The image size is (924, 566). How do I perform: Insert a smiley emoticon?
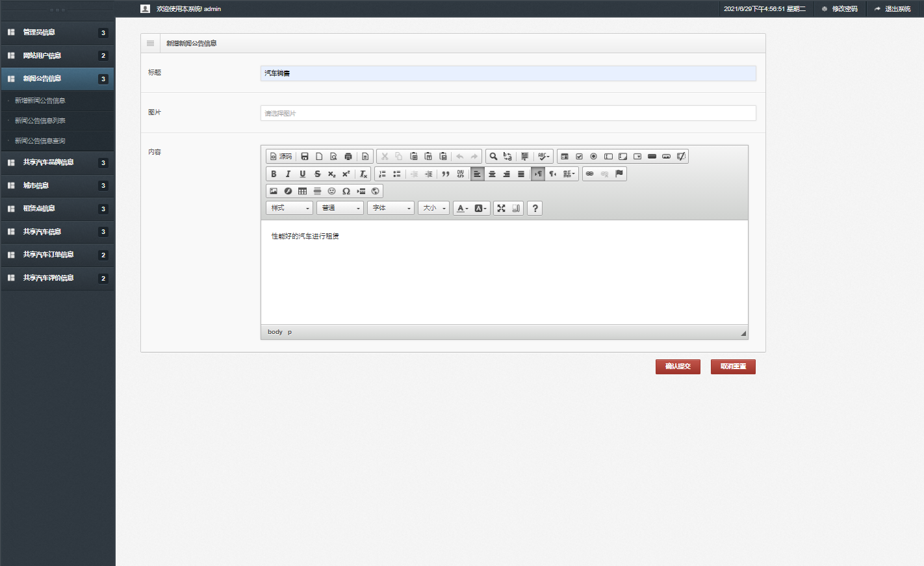(331, 191)
